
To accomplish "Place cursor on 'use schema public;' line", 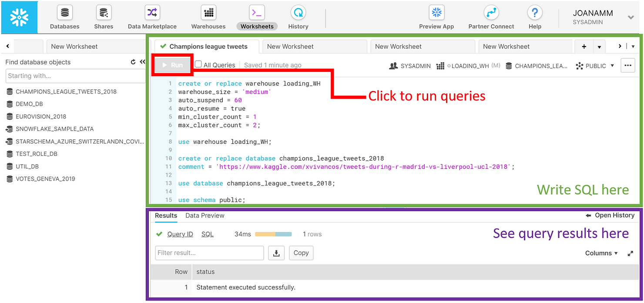I will pyautogui.click(x=212, y=200).
